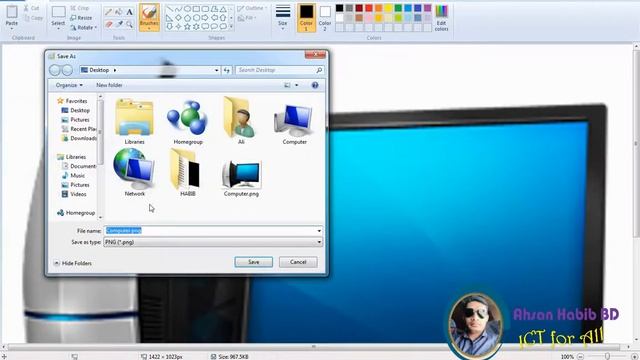Select the Cut command
The width and height of the screenshot is (640, 360).
pyautogui.click(x=31, y=8)
